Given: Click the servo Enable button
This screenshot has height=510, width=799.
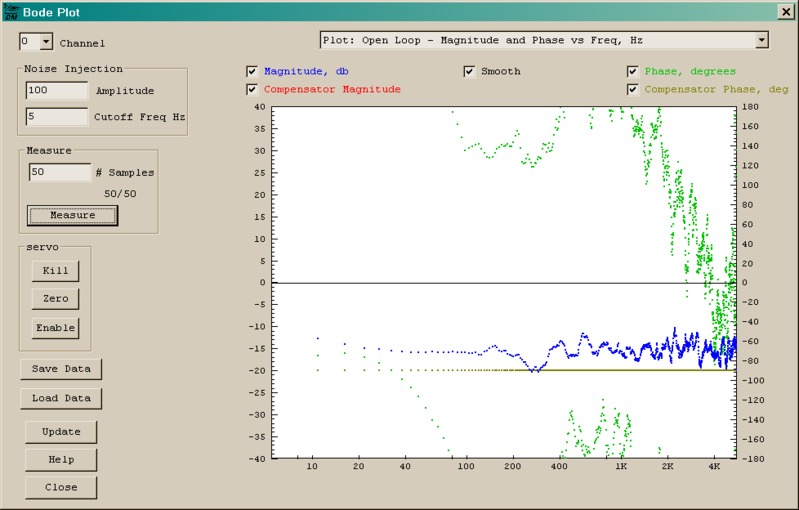Looking at the screenshot, I should (x=55, y=327).
